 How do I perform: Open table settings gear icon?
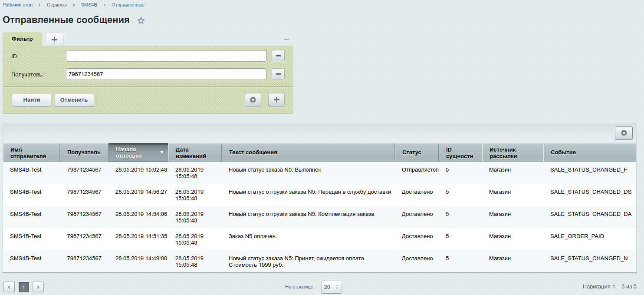point(624,133)
